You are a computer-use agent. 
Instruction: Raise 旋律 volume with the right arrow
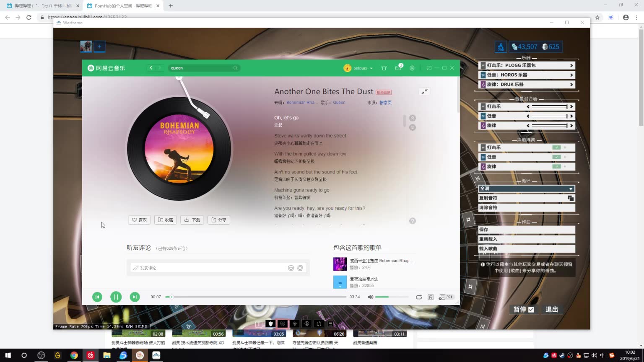coord(571,126)
